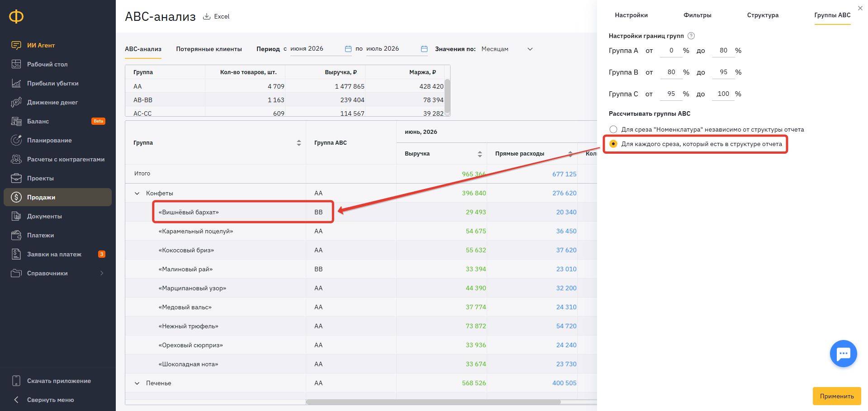Click the Применить button

coord(837,396)
